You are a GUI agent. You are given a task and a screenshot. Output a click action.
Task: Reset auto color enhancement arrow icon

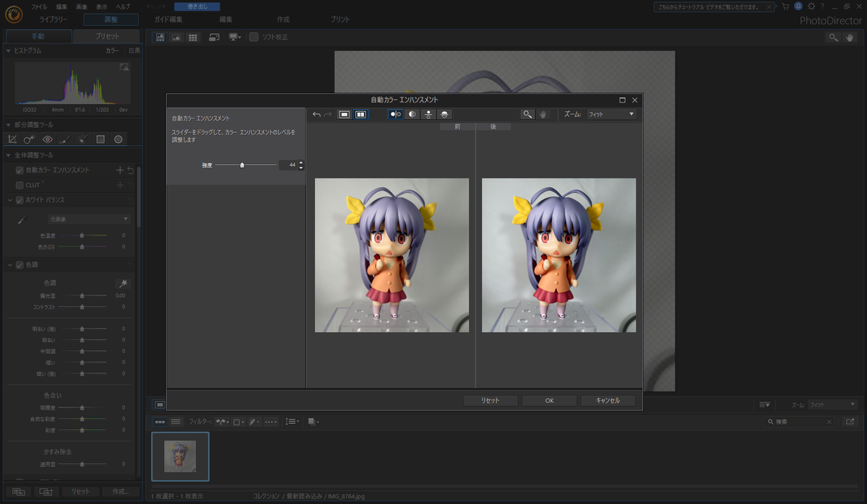pos(130,170)
